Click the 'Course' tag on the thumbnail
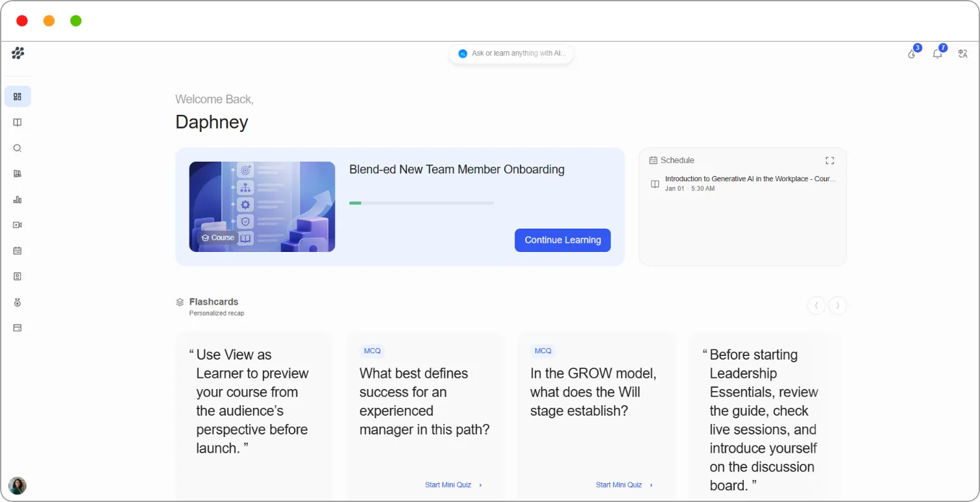 [218, 238]
